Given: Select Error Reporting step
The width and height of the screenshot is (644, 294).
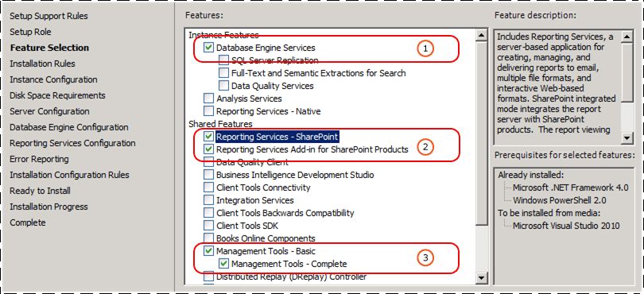Looking at the screenshot, I should coord(40,159).
